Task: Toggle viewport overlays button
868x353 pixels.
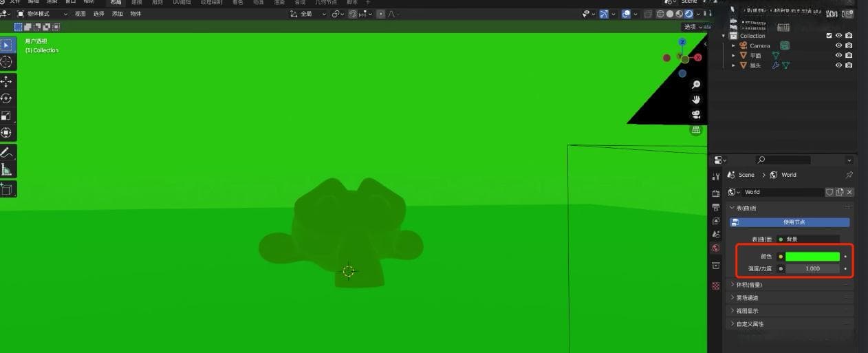Action: (626, 14)
